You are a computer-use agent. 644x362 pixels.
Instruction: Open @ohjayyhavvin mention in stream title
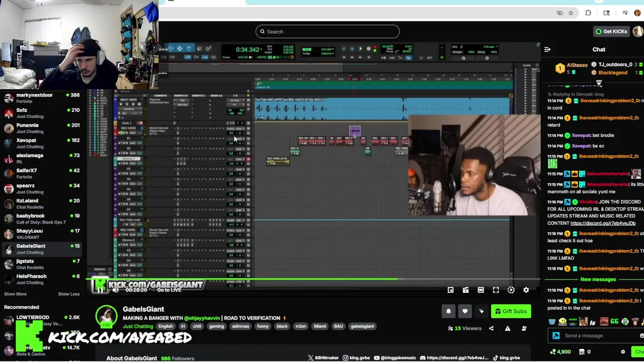[x=202, y=318]
